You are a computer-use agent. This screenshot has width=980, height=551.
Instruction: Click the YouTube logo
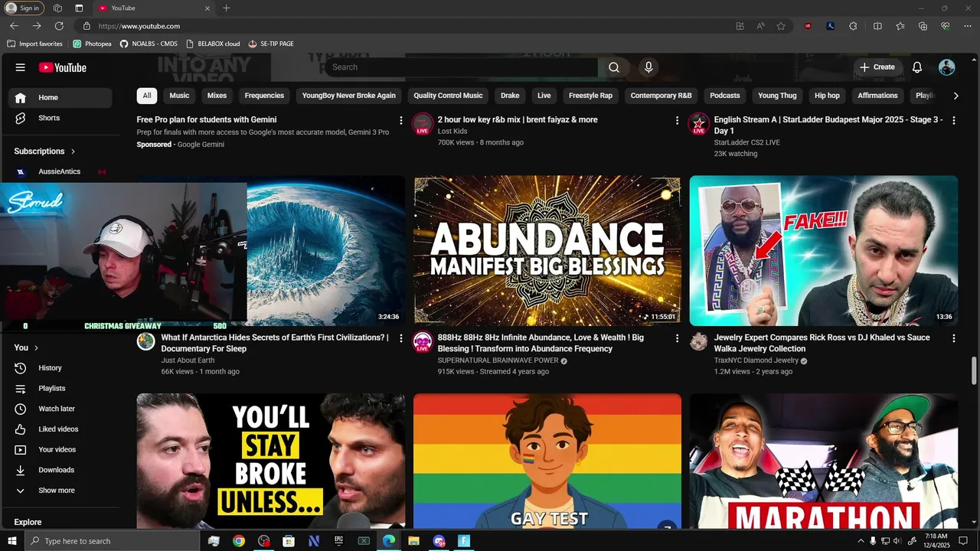pos(63,67)
